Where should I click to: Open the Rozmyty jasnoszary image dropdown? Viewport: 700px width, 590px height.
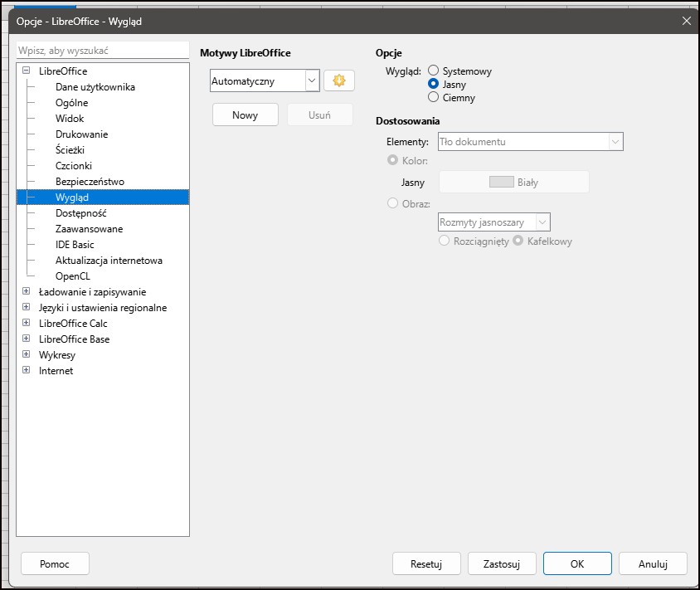pyautogui.click(x=493, y=222)
